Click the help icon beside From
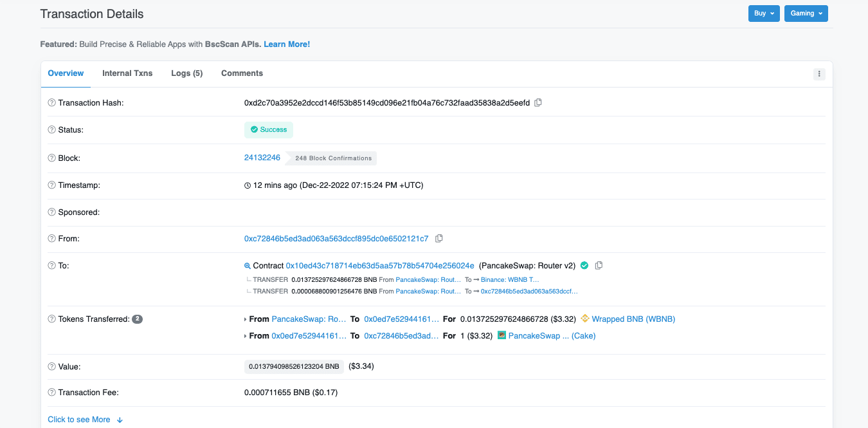This screenshot has width=868, height=428. pos(52,239)
